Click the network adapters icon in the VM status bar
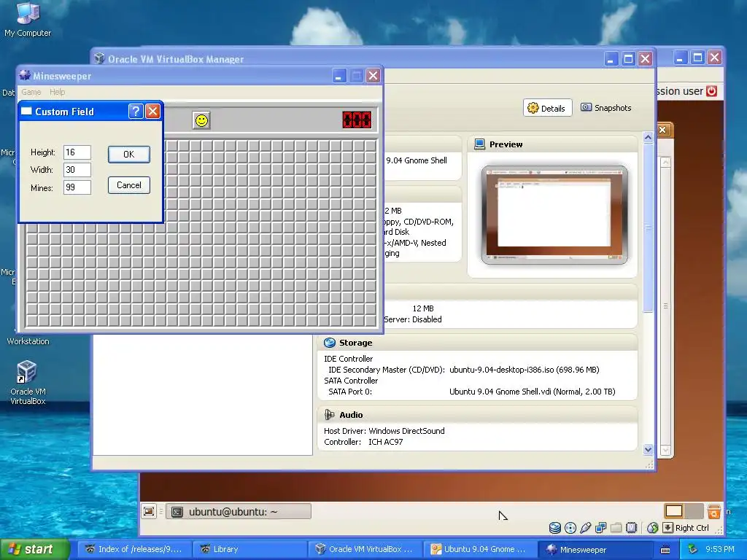747x560 pixels. 601,528
